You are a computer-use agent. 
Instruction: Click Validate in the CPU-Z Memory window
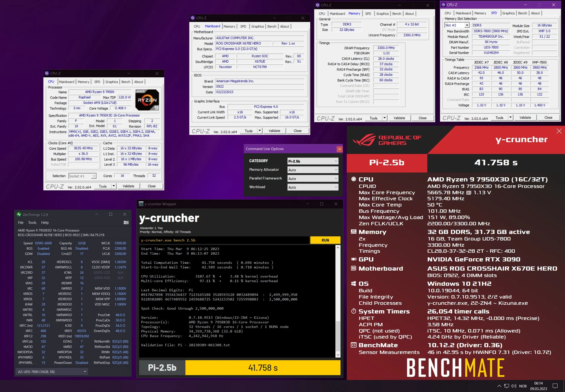(399, 118)
